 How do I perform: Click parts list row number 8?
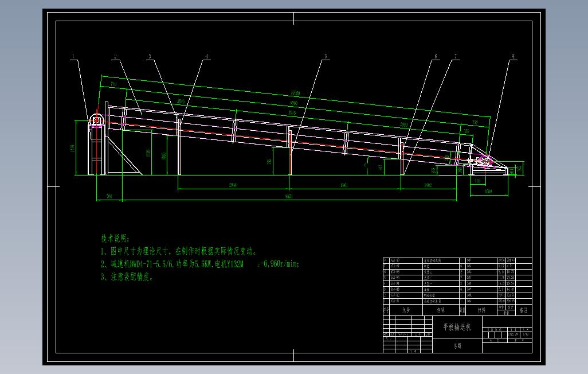click(x=457, y=260)
